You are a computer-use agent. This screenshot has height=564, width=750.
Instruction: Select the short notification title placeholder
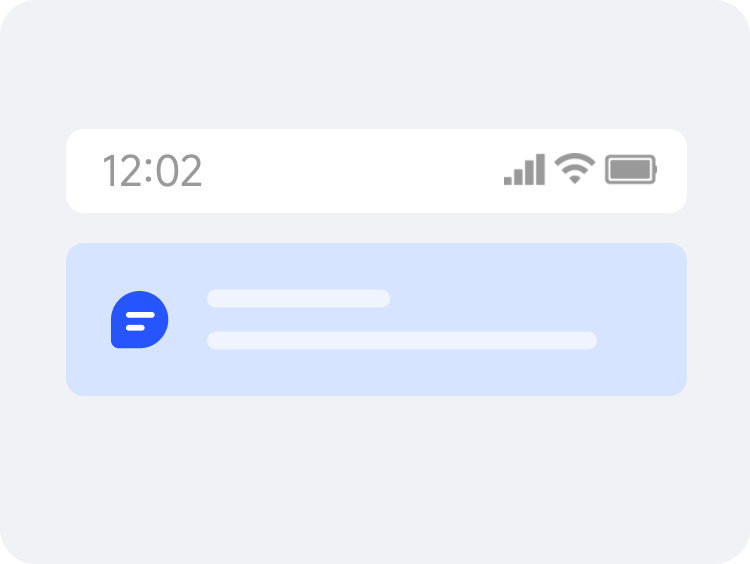point(298,298)
